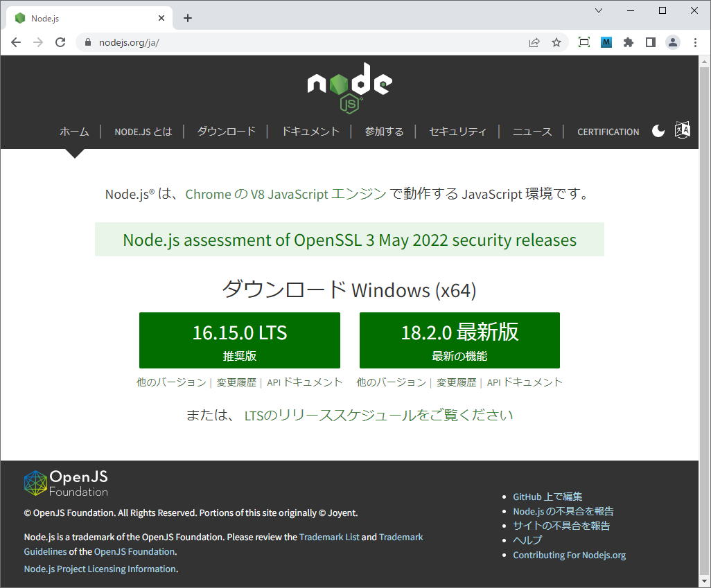Open 他のバージョン under 16.15.0 LTS
Viewport: 711px width, 588px height.
pyautogui.click(x=171, y=382)
